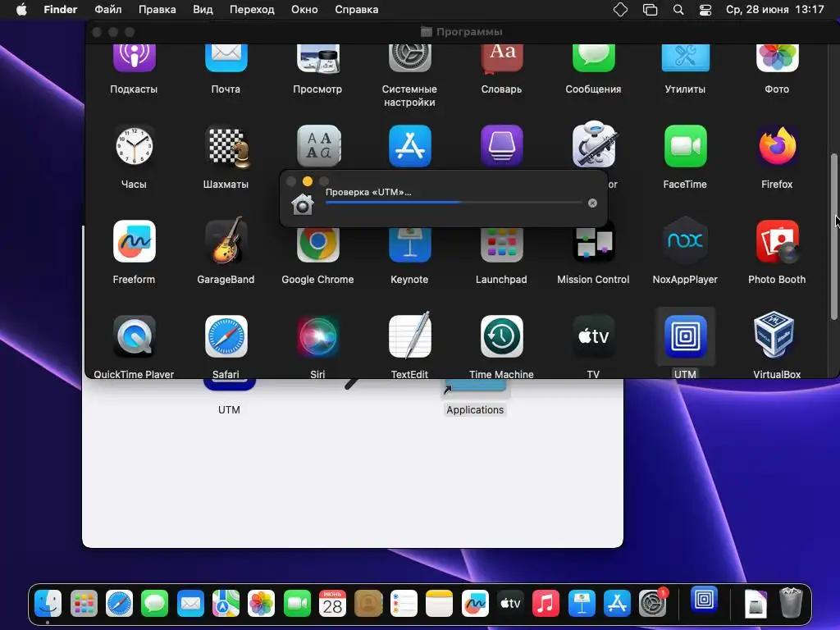This screenshot has width=840, height=630.
Task: Select the Просмотр app icon
Action: coord(318,58)
